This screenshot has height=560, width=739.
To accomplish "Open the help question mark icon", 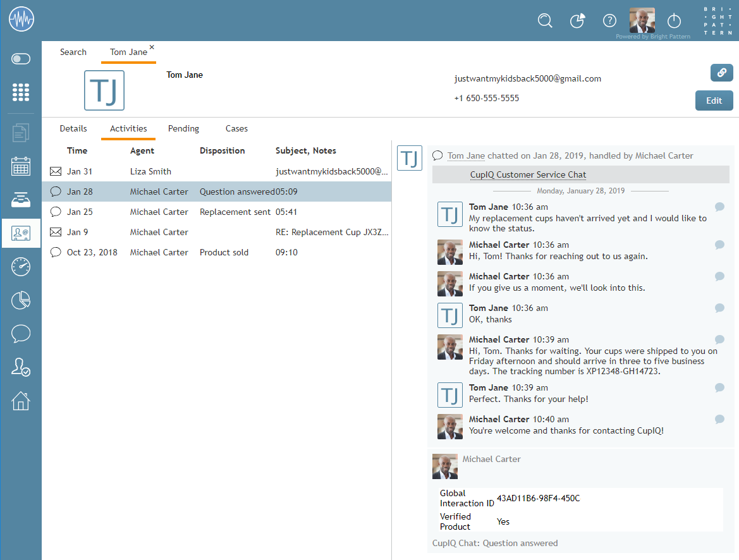I will pyautogui.click(x=609, y=20).
